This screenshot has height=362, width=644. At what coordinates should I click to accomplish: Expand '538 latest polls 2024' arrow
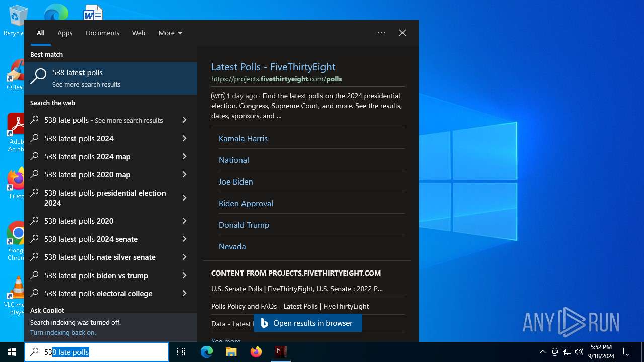184,138
